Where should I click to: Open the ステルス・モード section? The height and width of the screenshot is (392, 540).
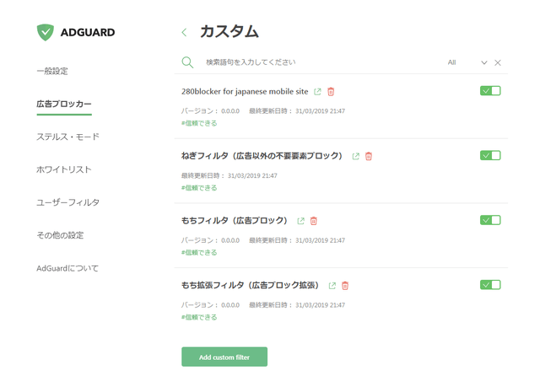[x=67, y=137]
